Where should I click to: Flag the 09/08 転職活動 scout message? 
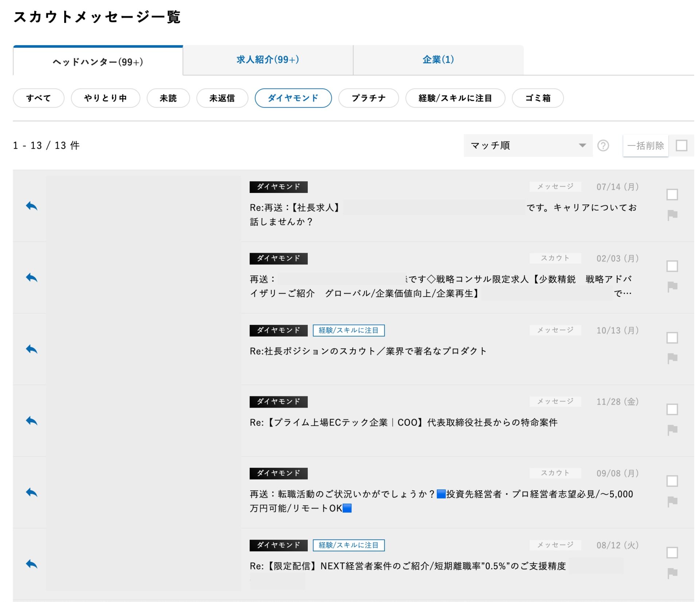(672, 502)
